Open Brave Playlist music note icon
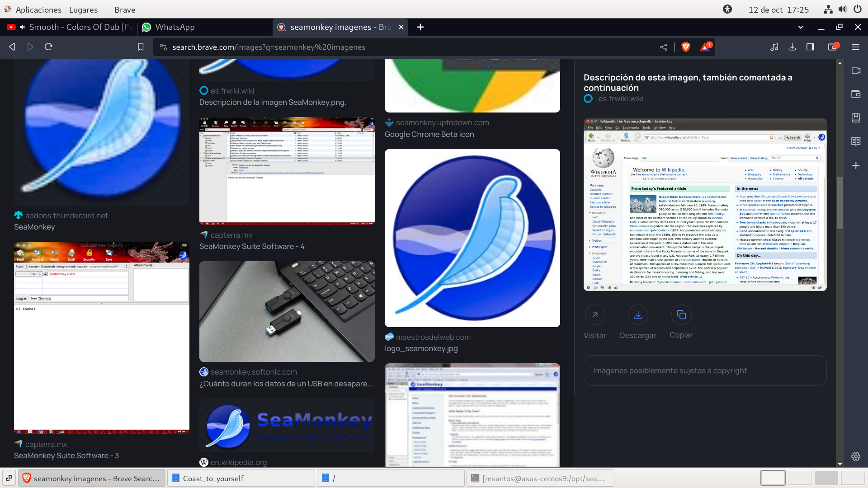 774,47
